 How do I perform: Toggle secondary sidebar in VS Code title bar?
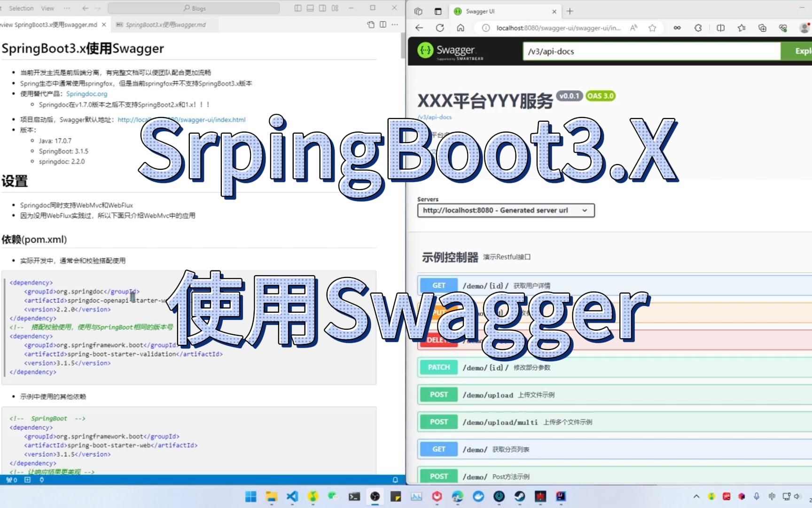click(322, 8)
